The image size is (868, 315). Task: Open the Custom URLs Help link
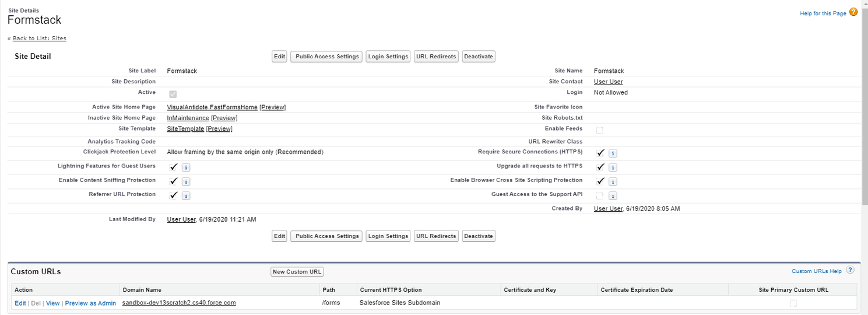tap(817, 271)
